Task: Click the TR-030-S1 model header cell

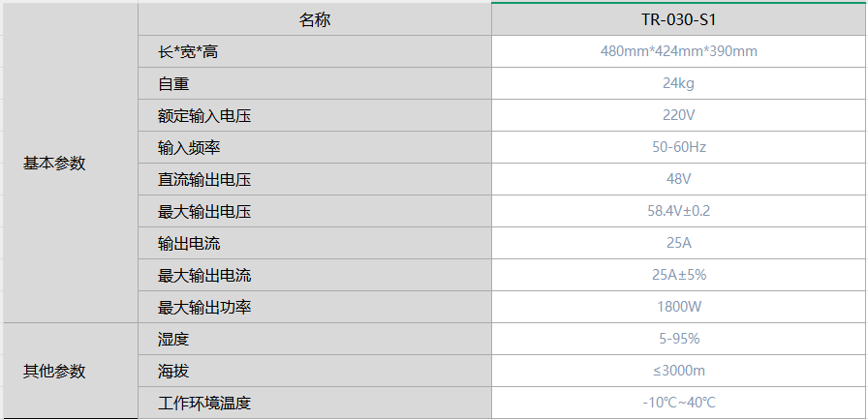Action: pyautogui.click(x=678, y=19)
